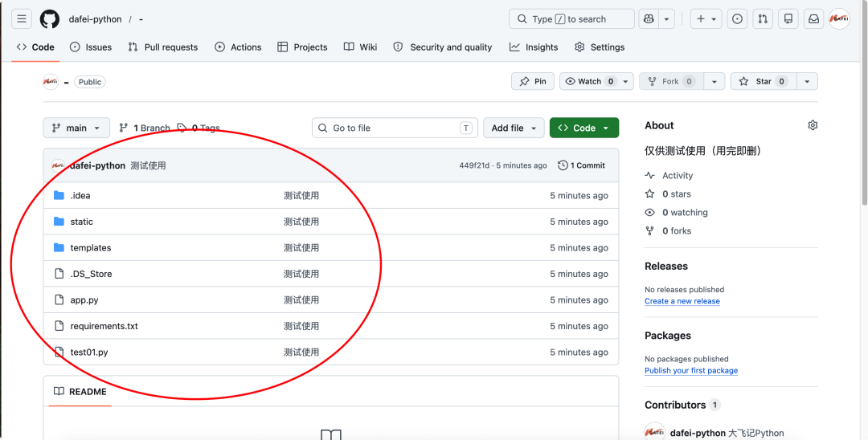Open repositories icon in header
868x440 pixels.
788,18
